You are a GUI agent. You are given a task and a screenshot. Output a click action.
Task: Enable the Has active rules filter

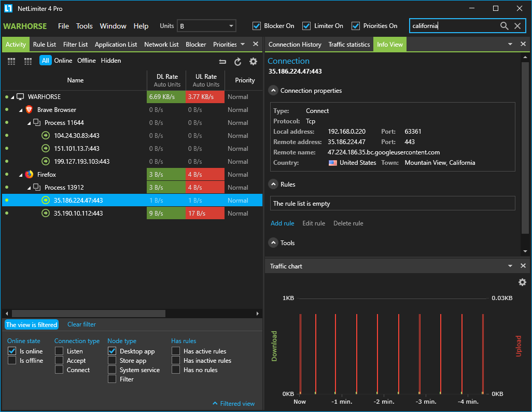point(176,351)
